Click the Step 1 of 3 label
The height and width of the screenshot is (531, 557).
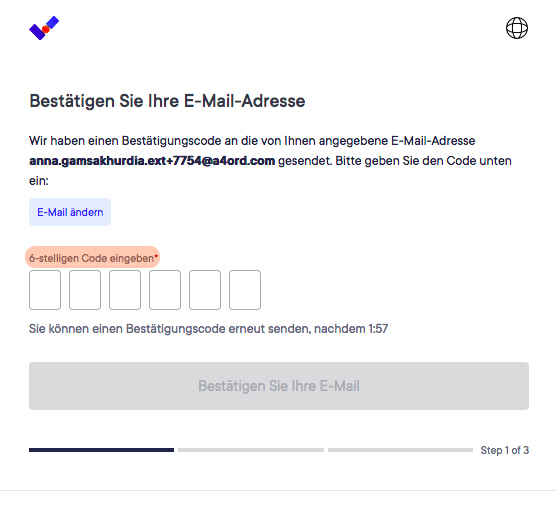coord(505,450)
